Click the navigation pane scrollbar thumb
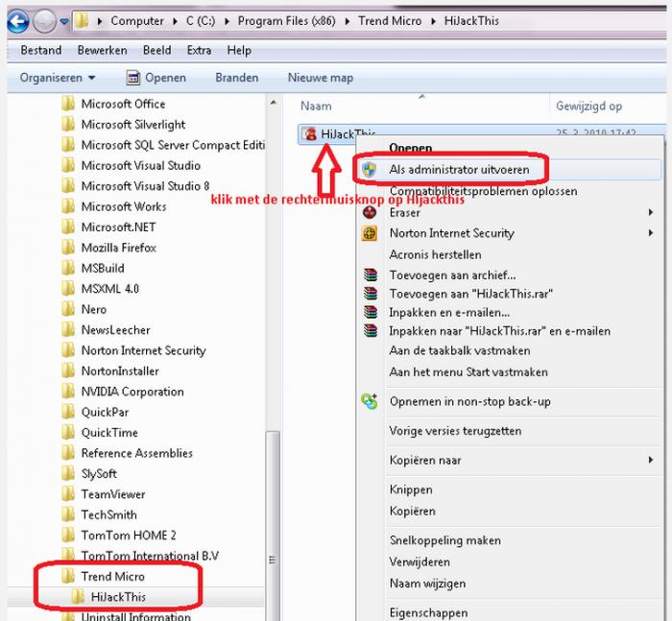672x621 pixels. pos(273,525)
